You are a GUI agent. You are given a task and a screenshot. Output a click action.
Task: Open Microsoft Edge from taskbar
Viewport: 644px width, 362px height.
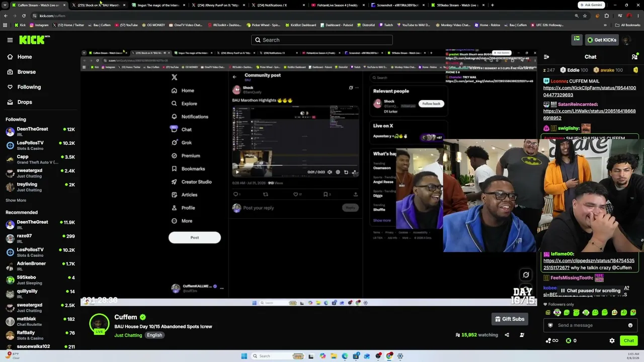345,356
